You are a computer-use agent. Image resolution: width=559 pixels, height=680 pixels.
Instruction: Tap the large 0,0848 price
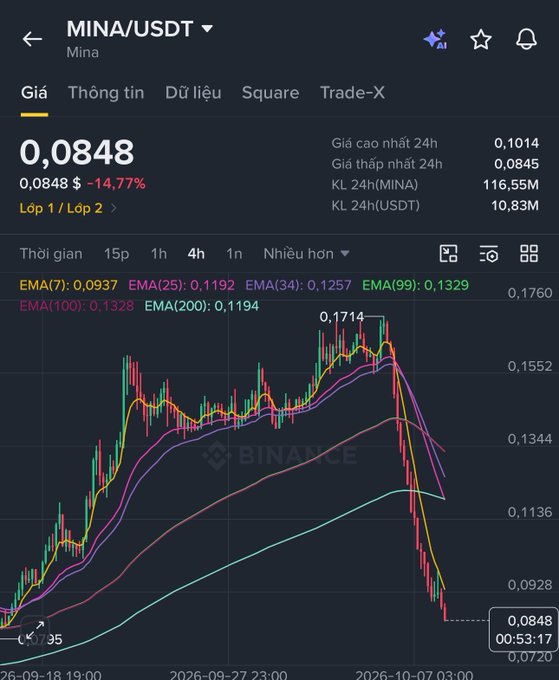77,152
